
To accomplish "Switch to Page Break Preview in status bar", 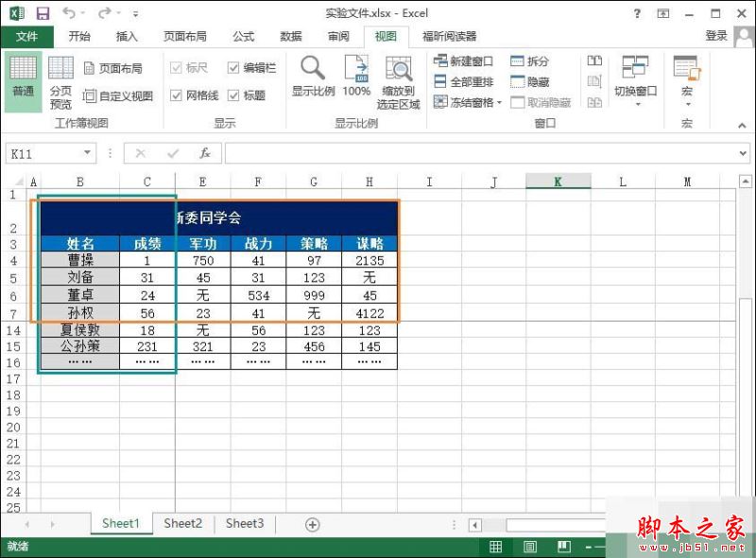I will pos(564,547).
